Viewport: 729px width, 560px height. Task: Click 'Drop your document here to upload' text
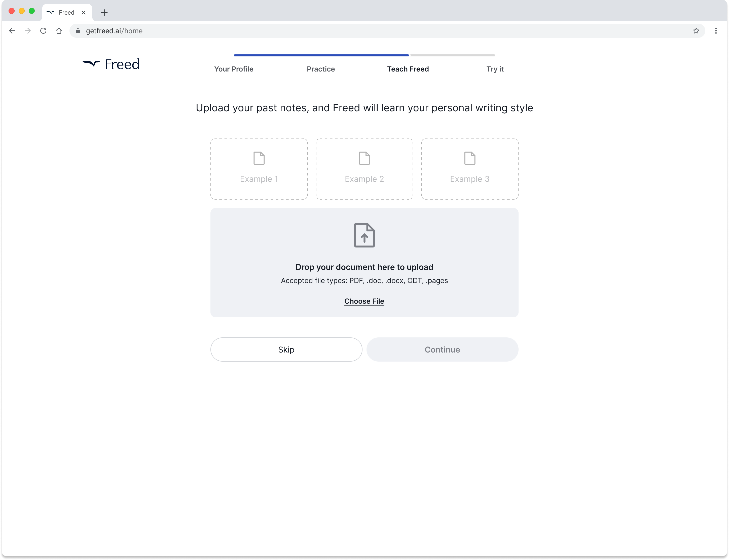[364, 267]
